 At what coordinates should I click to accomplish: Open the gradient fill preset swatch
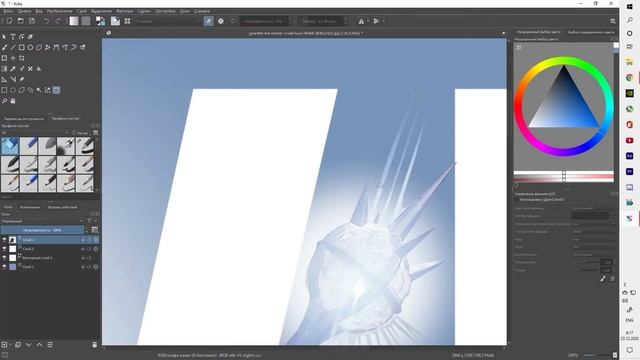74,21
